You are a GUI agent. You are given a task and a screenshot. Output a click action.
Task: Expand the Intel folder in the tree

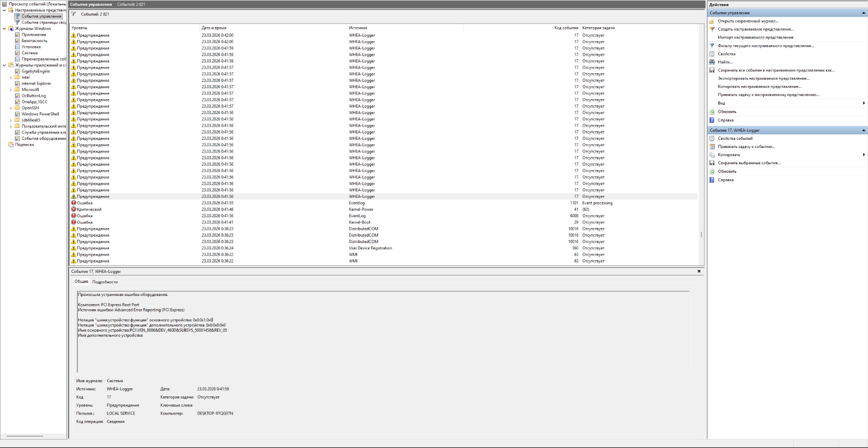(x=11, y=77)
